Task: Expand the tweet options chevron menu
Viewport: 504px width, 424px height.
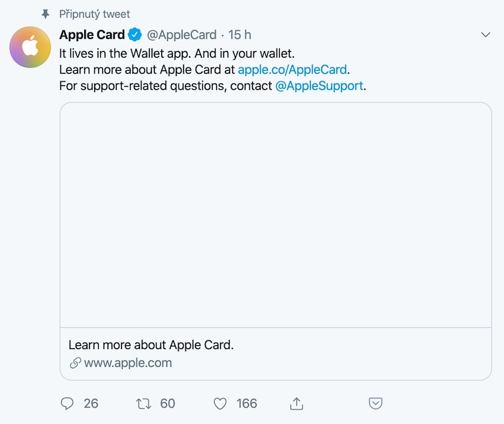Action: [x=485, y=34]
